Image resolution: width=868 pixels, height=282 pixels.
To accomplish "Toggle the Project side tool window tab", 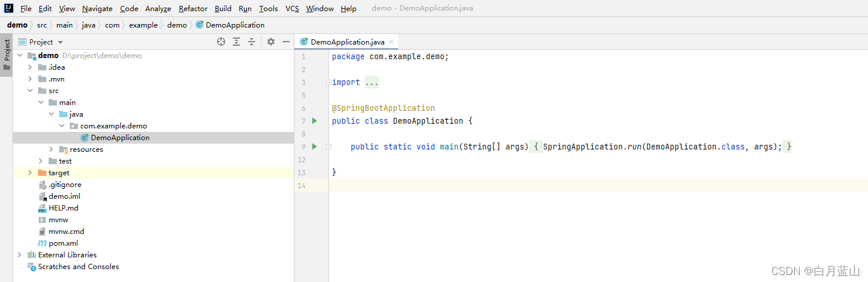I will pos(6,55).
